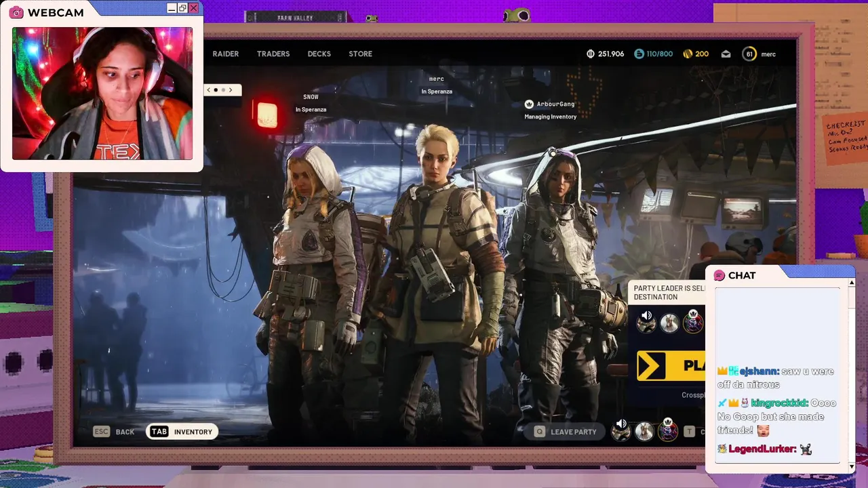The image size is (868, 488).
Task: Click the Crossplay label under Play
Action: [x=693, y=395]
